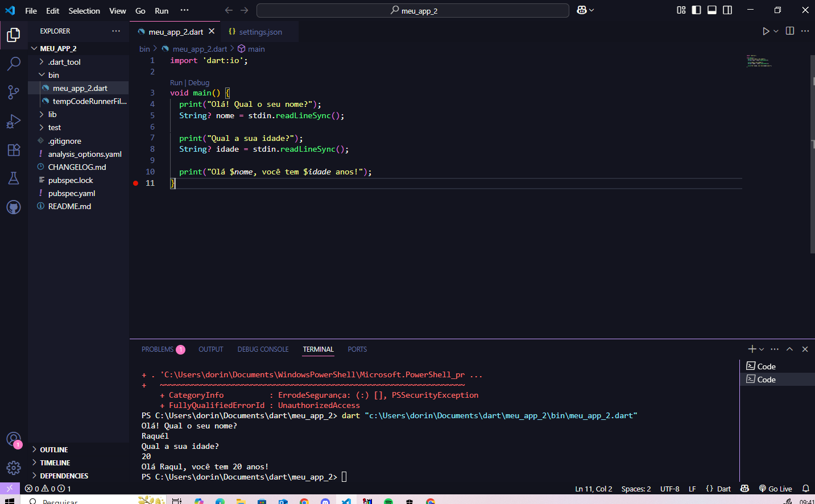Open notifications with the bell icon
This screenshot has height=504, width=815.
tap(806, 489)
